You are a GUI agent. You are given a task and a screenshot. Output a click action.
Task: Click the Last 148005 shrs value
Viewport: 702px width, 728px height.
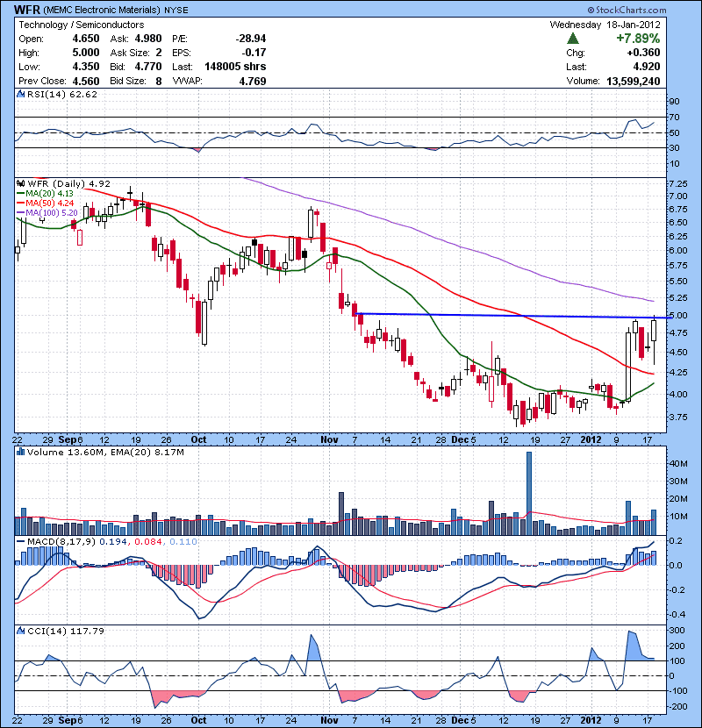coord(235,67)
